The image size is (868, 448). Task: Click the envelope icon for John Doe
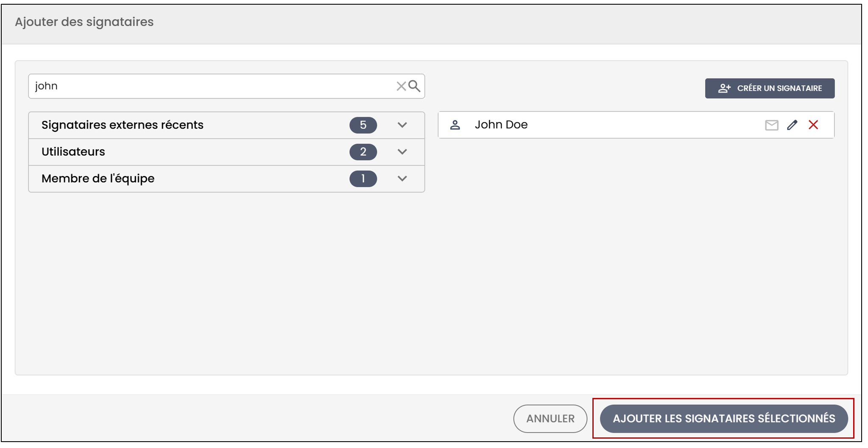[x=771, y=125]
